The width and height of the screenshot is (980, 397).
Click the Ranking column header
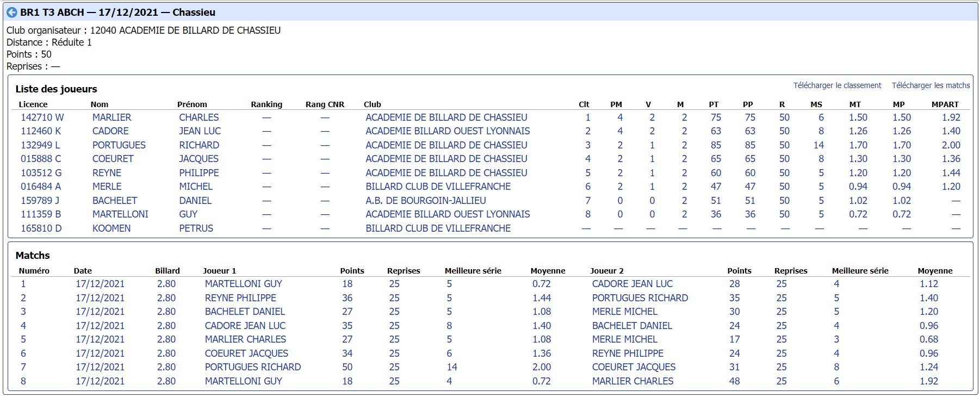click(x=266, y=104)
